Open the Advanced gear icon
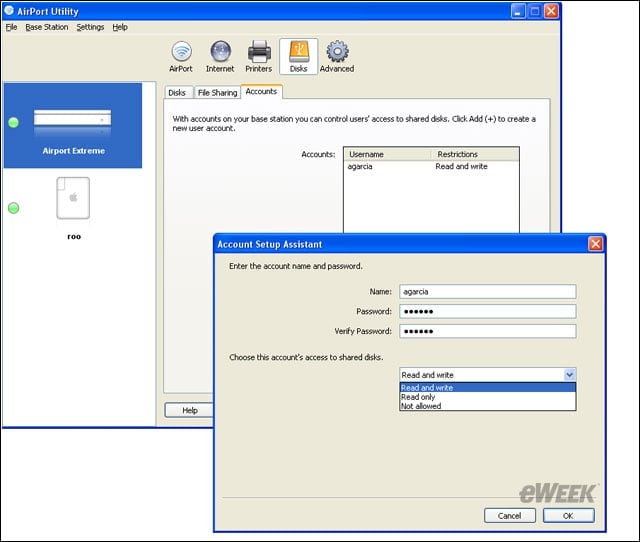The width and height of the screenshot is (640, 542). click(x=337, y=56)
